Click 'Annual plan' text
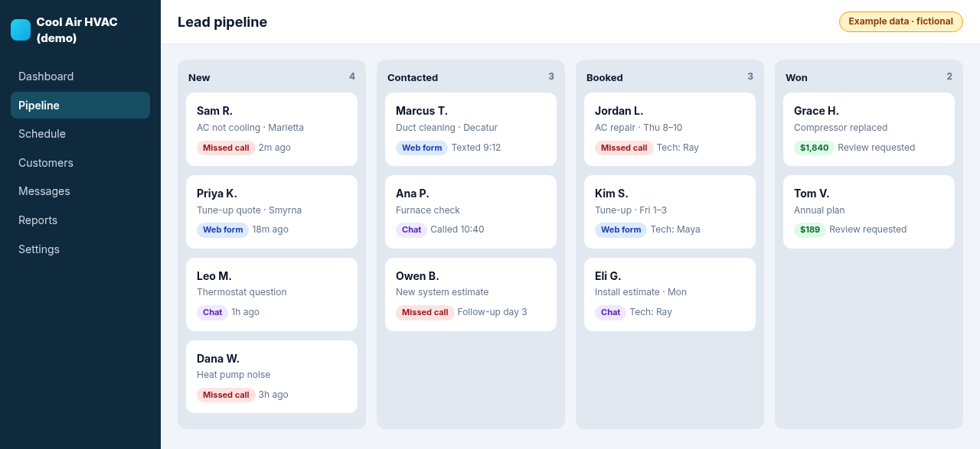Viewport: 980px width, 449px height. pos(819,210)
